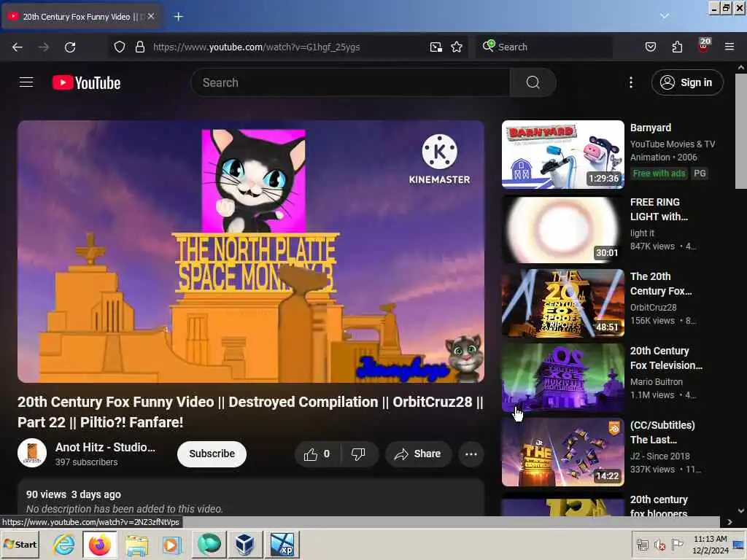Open more actions ellipsis under the video
This screenshot has height=560, width=747.
click(471, 454)
